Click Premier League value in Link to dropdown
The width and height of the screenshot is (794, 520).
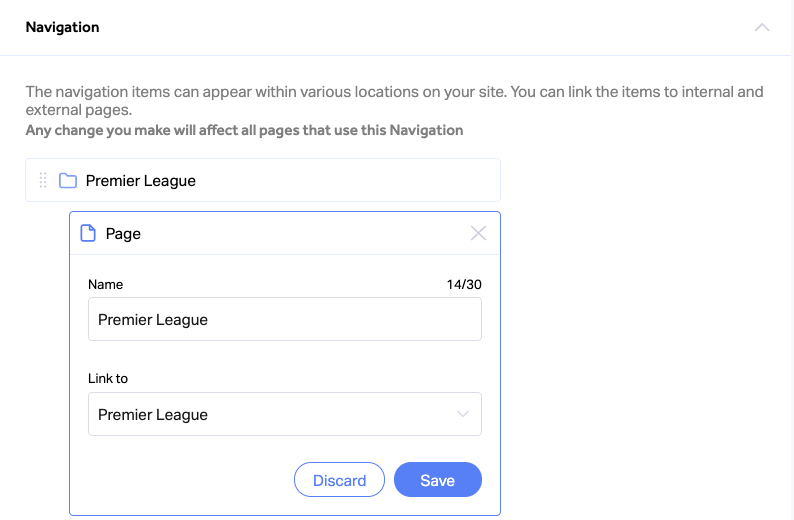(153, 415)
